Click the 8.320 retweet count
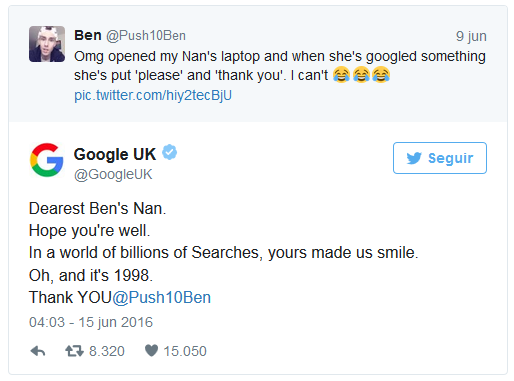 click(107, 351)
